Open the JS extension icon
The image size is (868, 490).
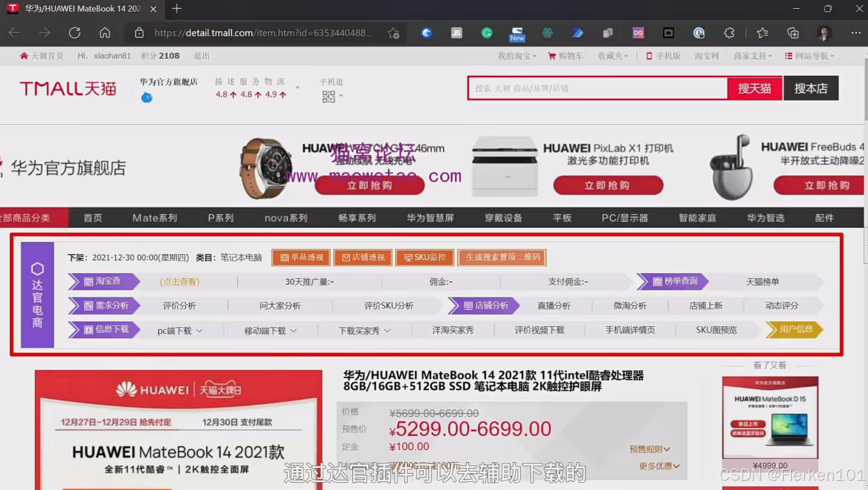pyautogui.click(x=456, y=33)
